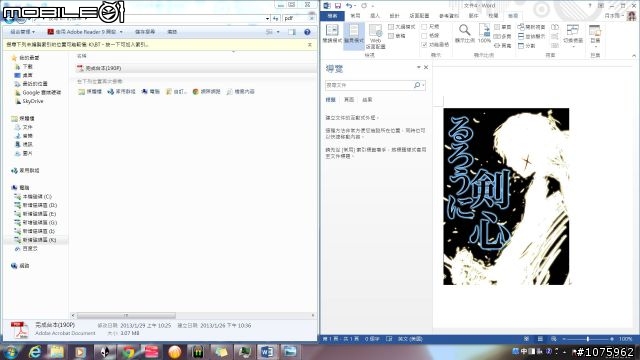Close the Navigation pane
640x360 pixels.
click(x=426, y=67)
